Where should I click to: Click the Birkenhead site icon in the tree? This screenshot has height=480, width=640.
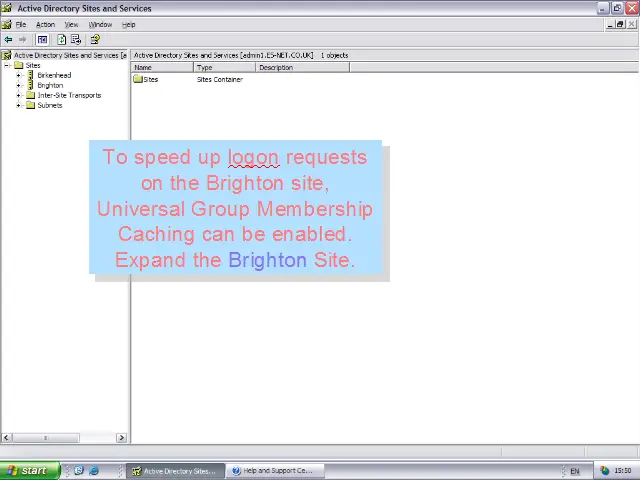pyautogui.click(x=30, y=75)
